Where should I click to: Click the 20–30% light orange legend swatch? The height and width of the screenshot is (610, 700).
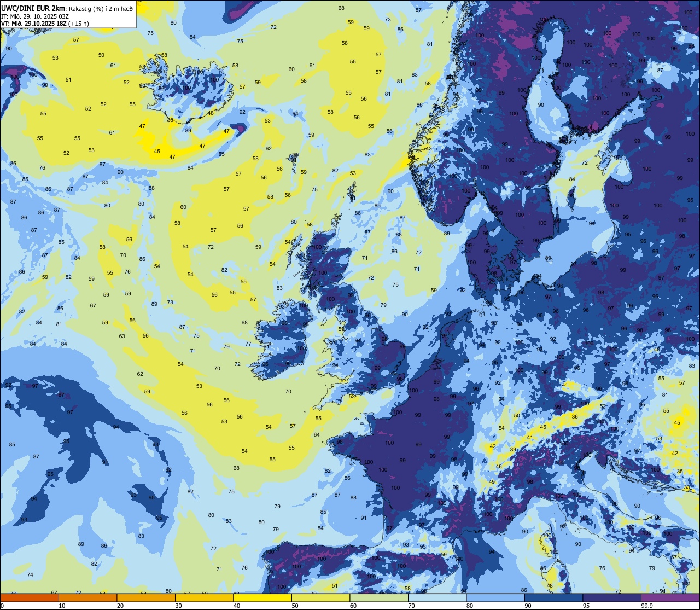click(146, 597)
